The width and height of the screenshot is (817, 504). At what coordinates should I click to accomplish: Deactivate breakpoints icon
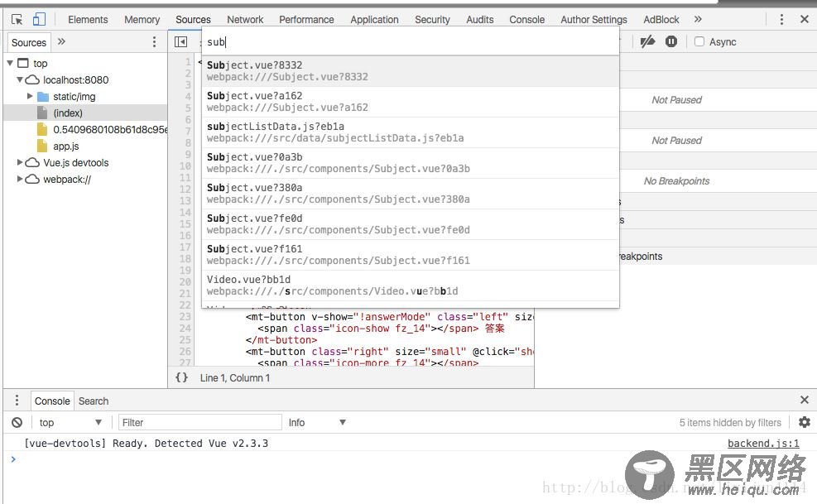tap(647, 41)
